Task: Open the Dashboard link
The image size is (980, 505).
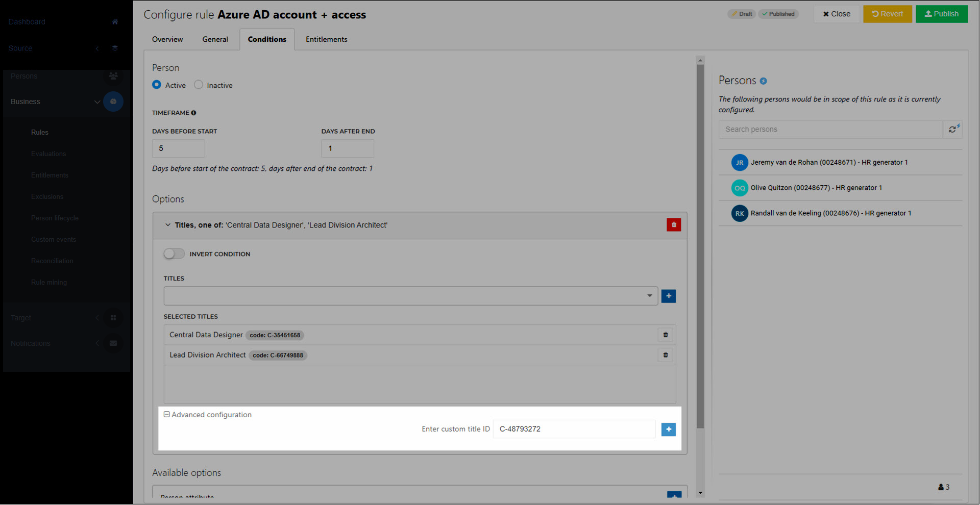Action: tap(27, 22)
